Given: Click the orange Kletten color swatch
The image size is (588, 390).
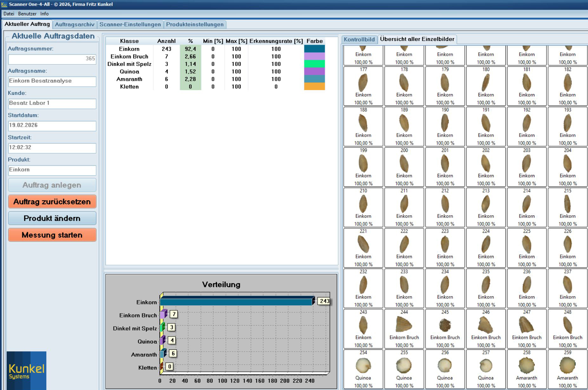Looking at the screenshot, I should coord(314,87).
